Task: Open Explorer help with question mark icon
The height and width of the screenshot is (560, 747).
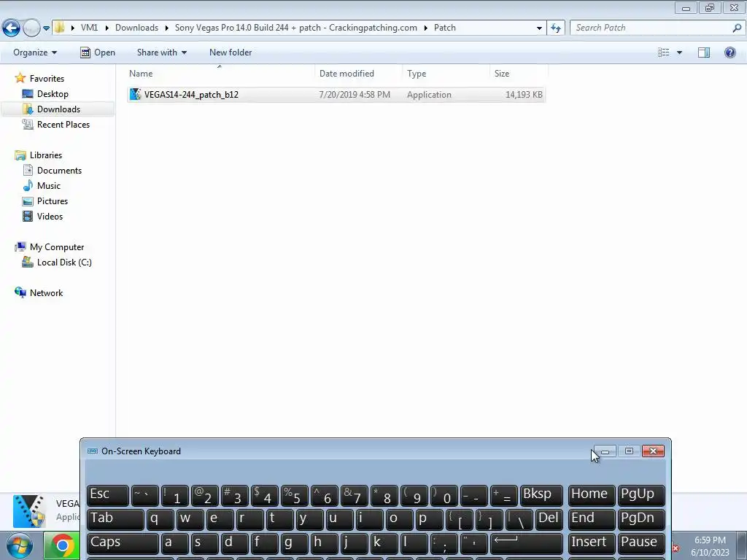Action: pos(729,52)
